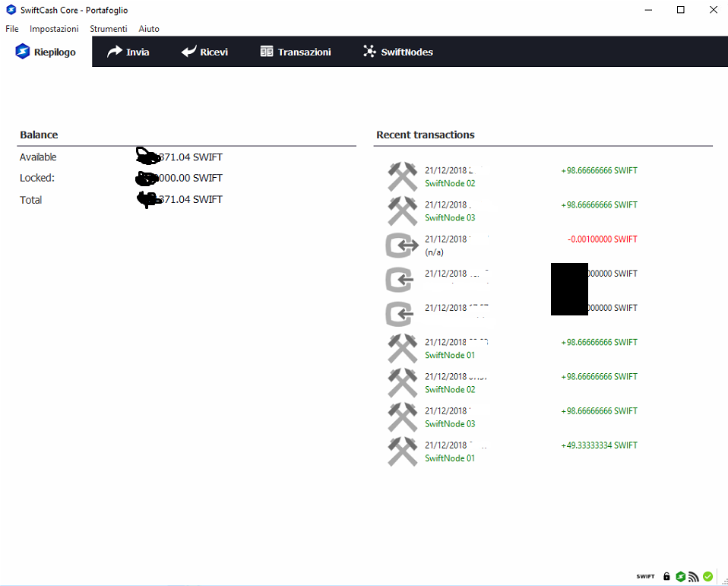The width and height of the screenshot is (728, 586).
Task: Click the wallet lock icon in status bar
Action: [x=666, y=576]
